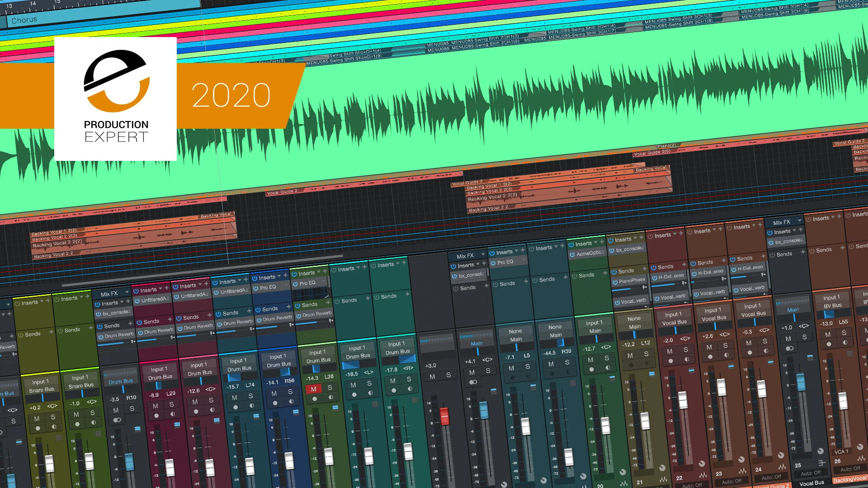Click waveform icon on channel 24

782,467
